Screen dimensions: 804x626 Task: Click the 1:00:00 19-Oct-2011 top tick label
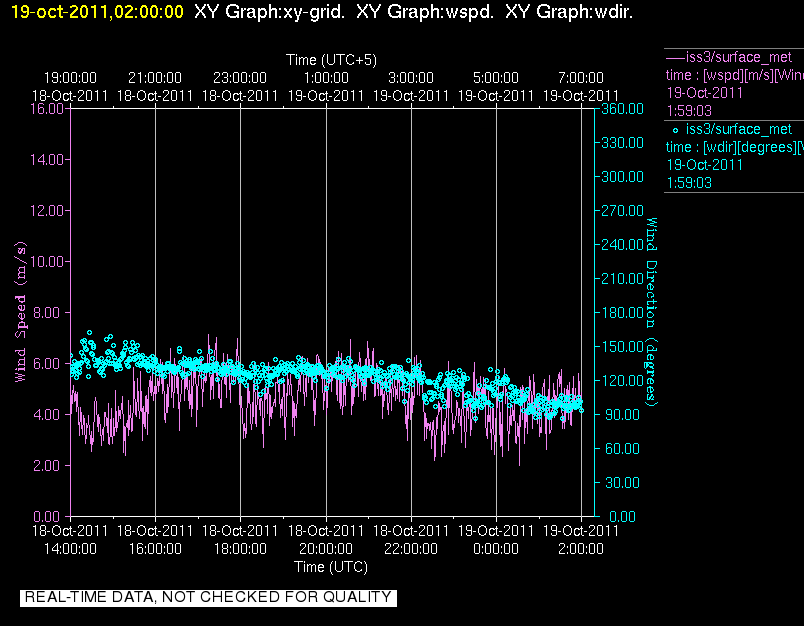(x=326, y=87)
